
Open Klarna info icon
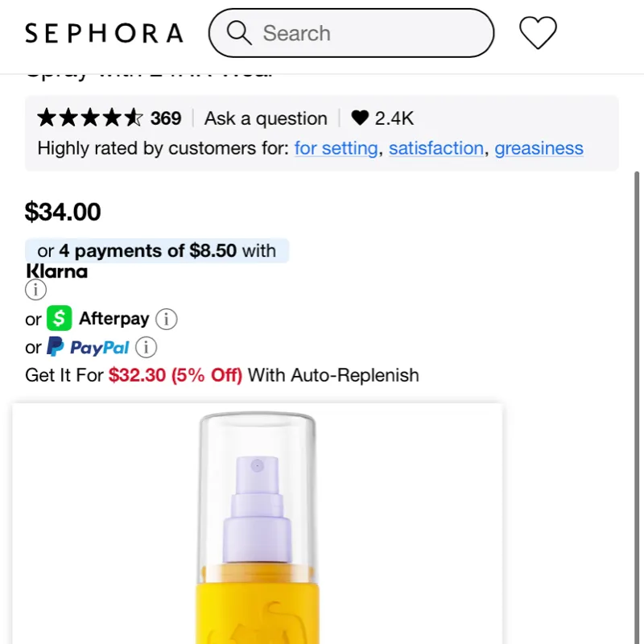click(36, 290)
